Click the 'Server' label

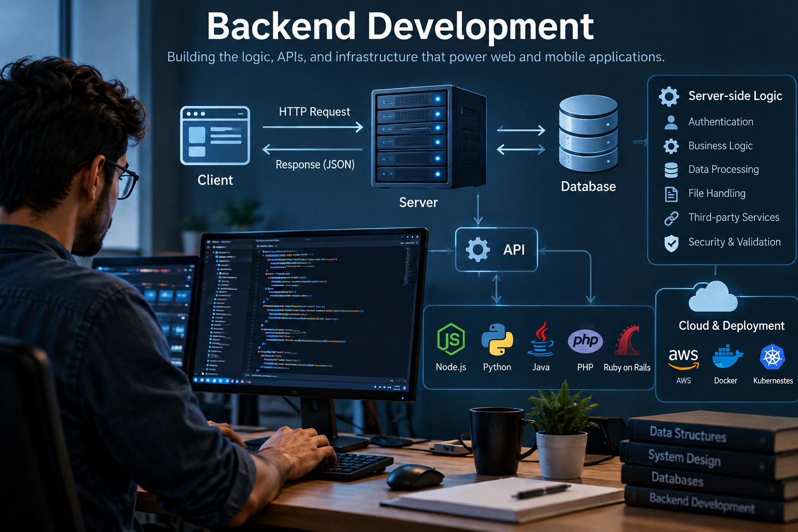(x=418, y=203)
